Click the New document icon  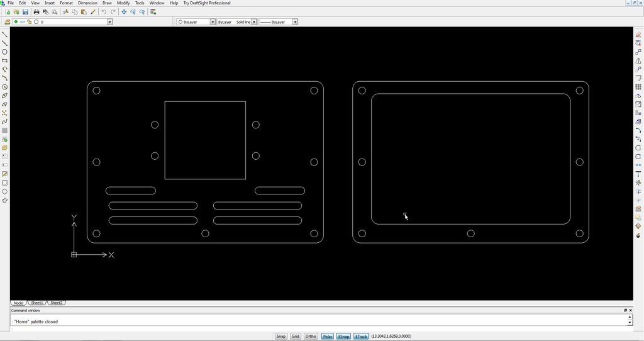pos(8,12)
